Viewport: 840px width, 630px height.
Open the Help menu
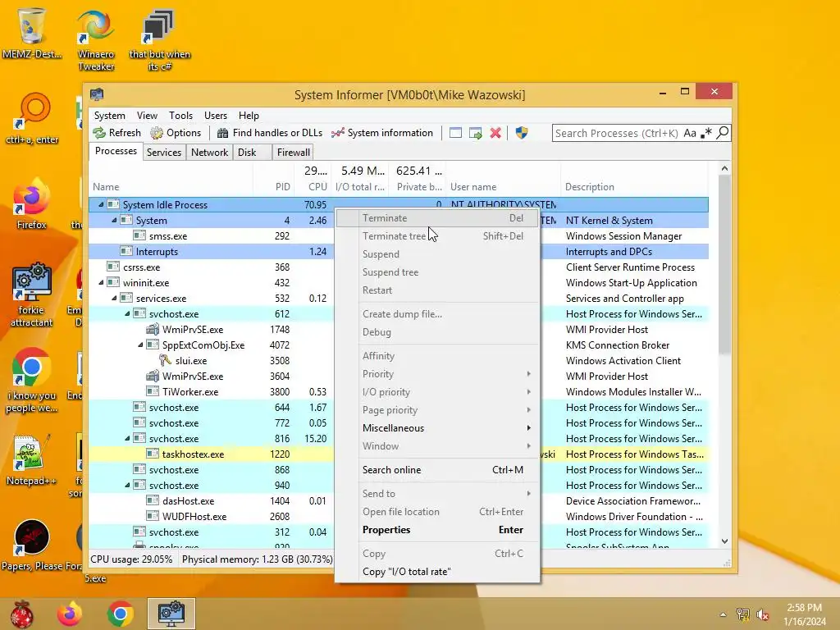[x=249, y=115]
